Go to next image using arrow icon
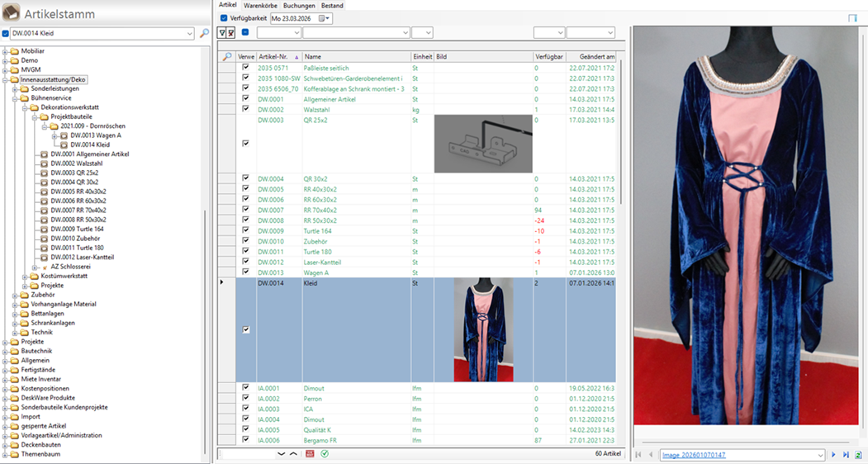 click(x=833, y=455)
